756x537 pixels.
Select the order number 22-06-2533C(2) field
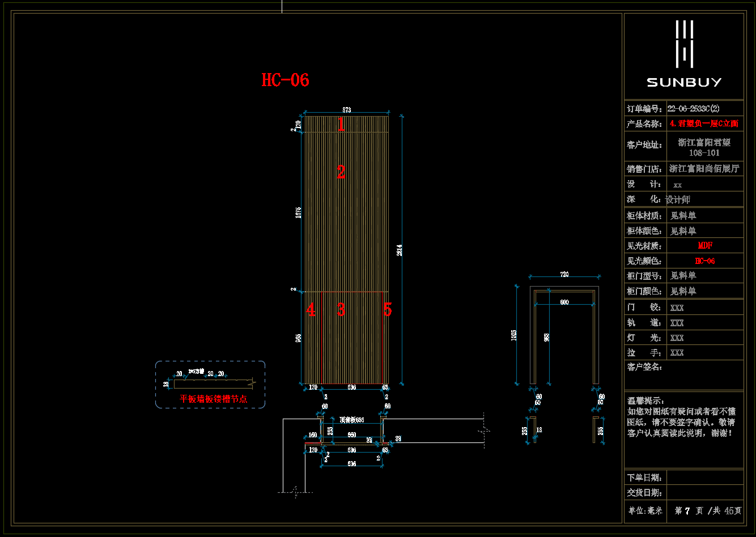tap(693, 108)
